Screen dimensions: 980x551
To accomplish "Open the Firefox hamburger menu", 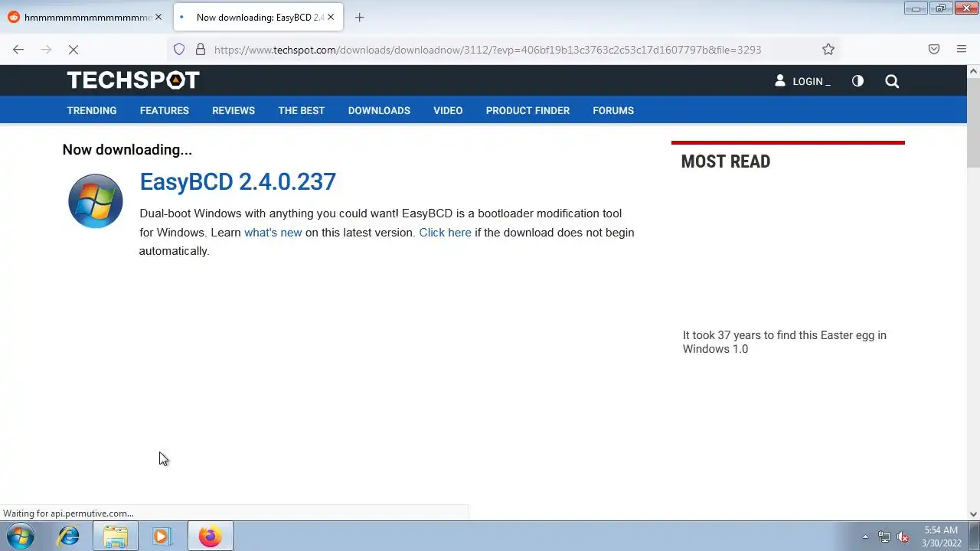I will [962, 50].
